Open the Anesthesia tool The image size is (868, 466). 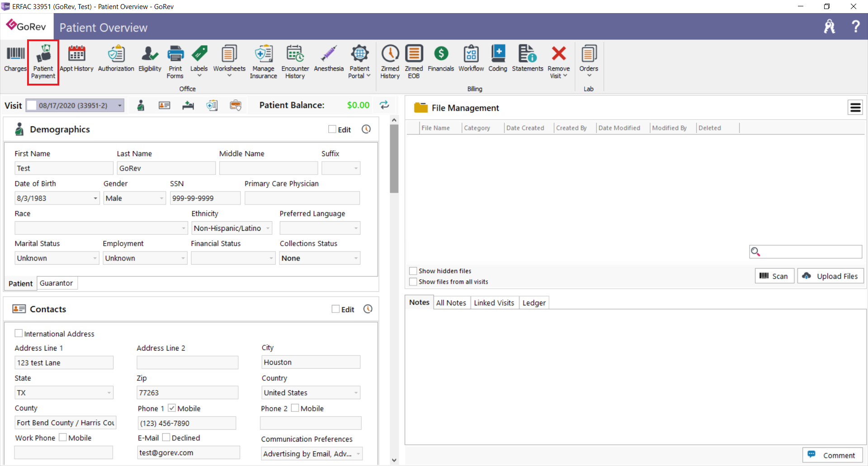329,59
